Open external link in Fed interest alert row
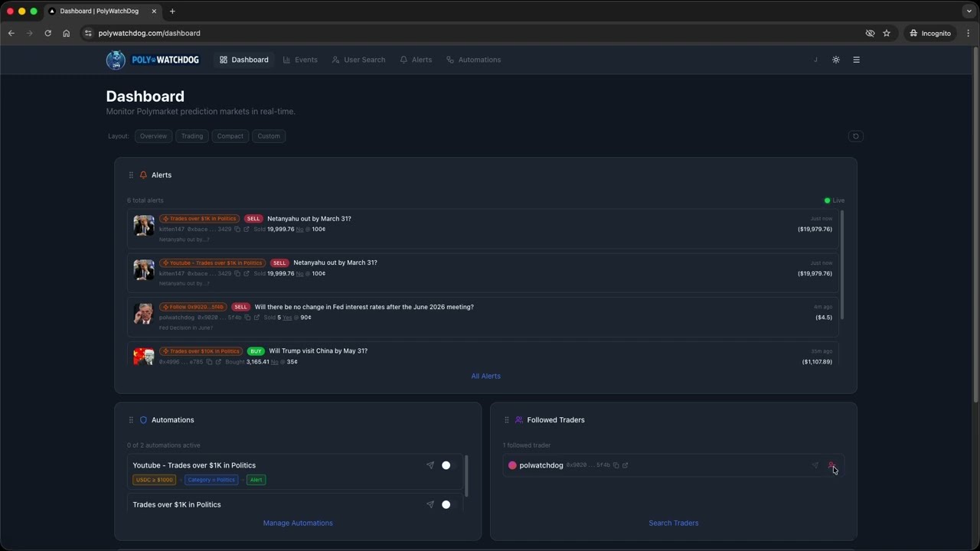 click(x=256, y=318)
